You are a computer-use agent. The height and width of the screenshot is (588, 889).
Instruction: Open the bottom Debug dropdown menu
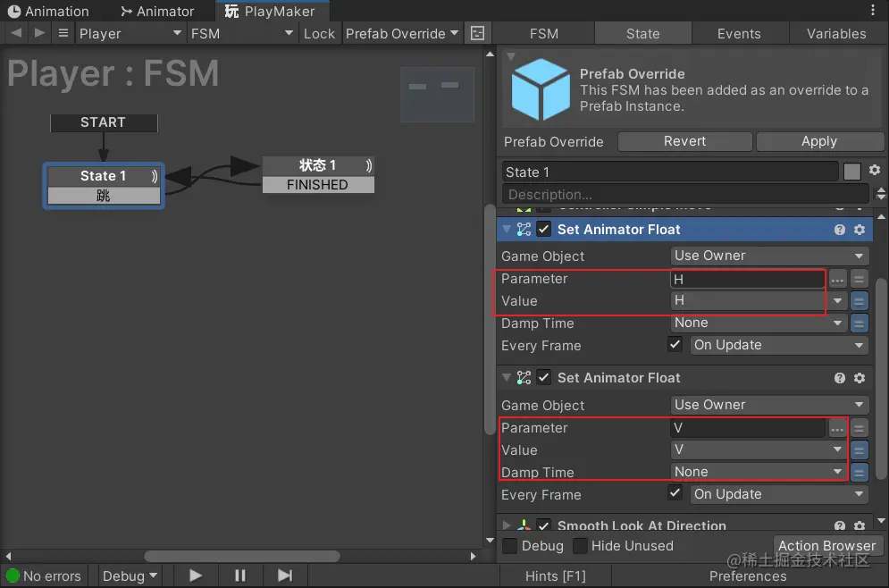(130, 575)
